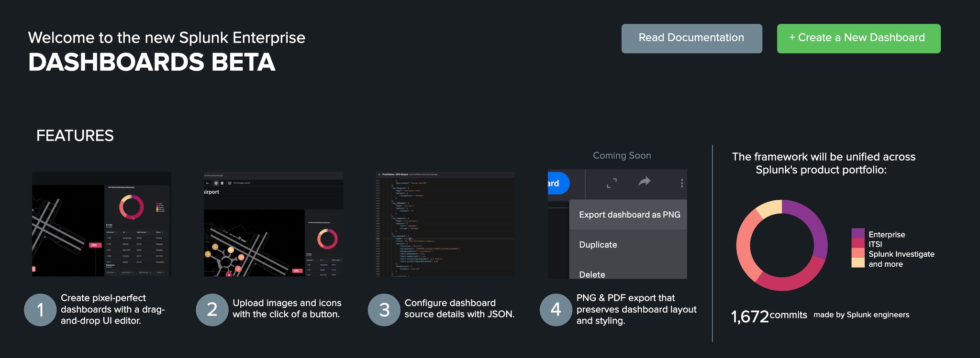The width and height of the screenshot is (980, 358).
Task: Click 'Create pixel-perfect dashboards' description text
Action: point(113,309)
